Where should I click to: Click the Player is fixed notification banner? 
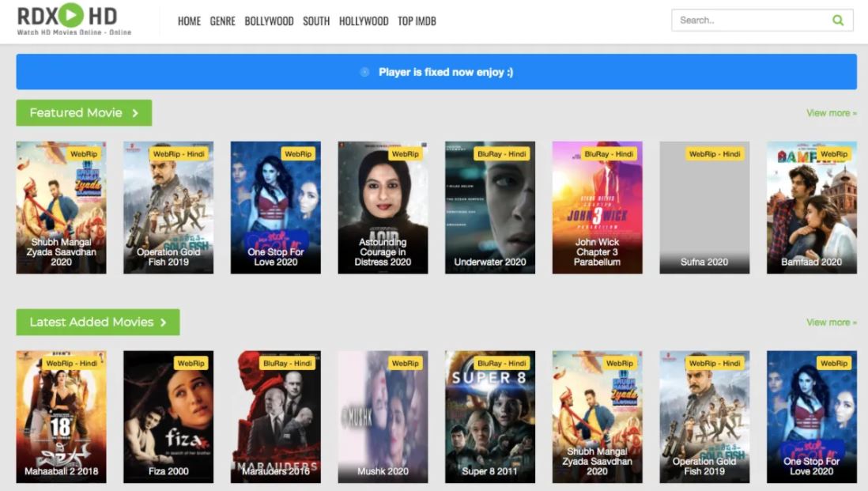(434, 72)
